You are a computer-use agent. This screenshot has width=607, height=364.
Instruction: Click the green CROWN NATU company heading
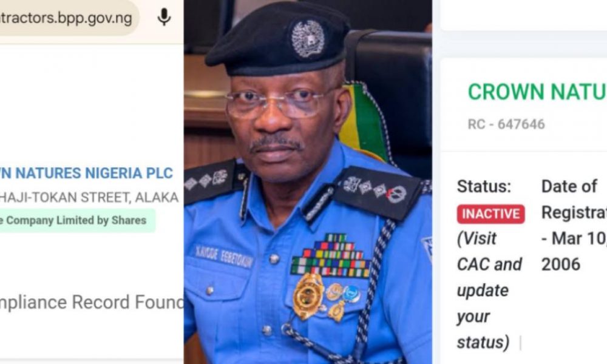pyautogui.click(x=537, y=92)
